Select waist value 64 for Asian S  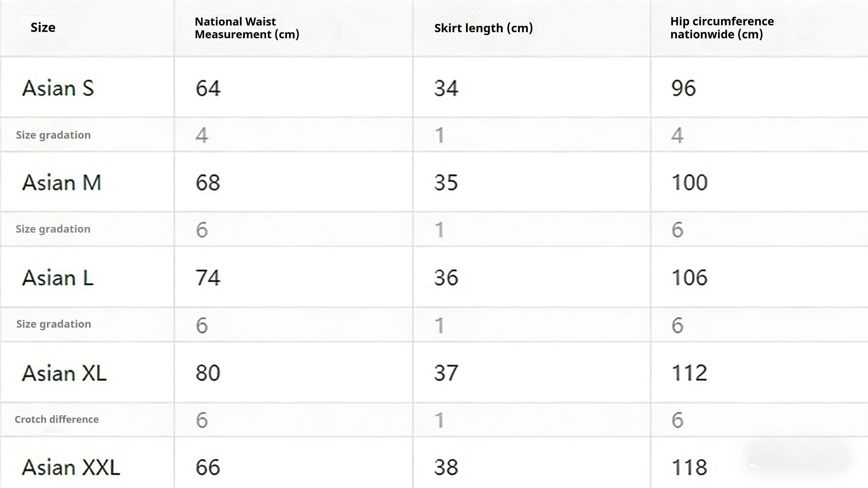pyautogui.click(x=208, y=88)
